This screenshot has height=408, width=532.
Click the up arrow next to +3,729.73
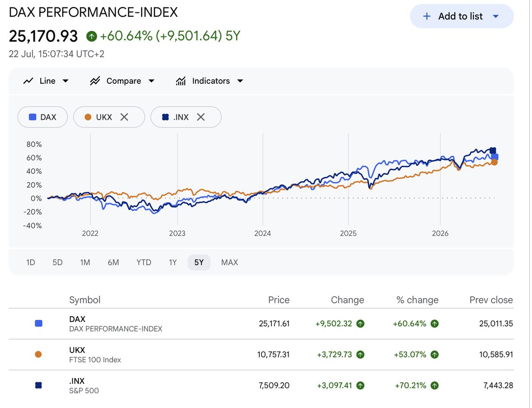pyautogui.click(x=360, y=355)
